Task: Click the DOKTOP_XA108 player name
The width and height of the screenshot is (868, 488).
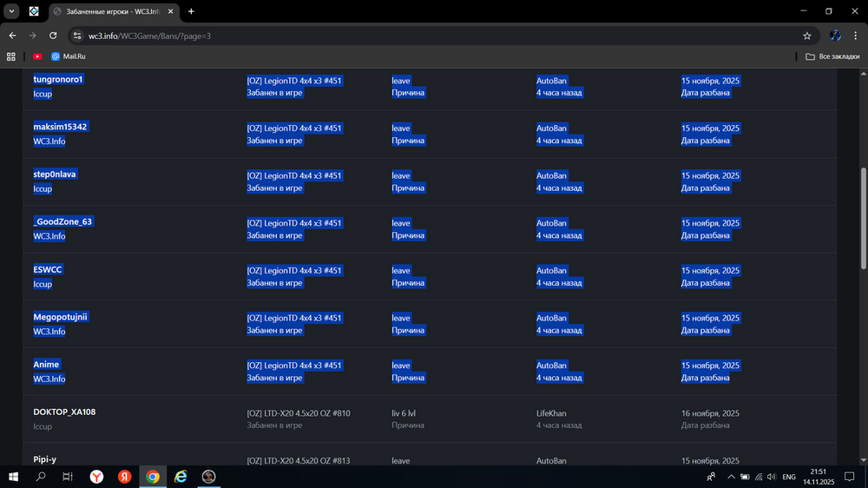Action: 64,412
